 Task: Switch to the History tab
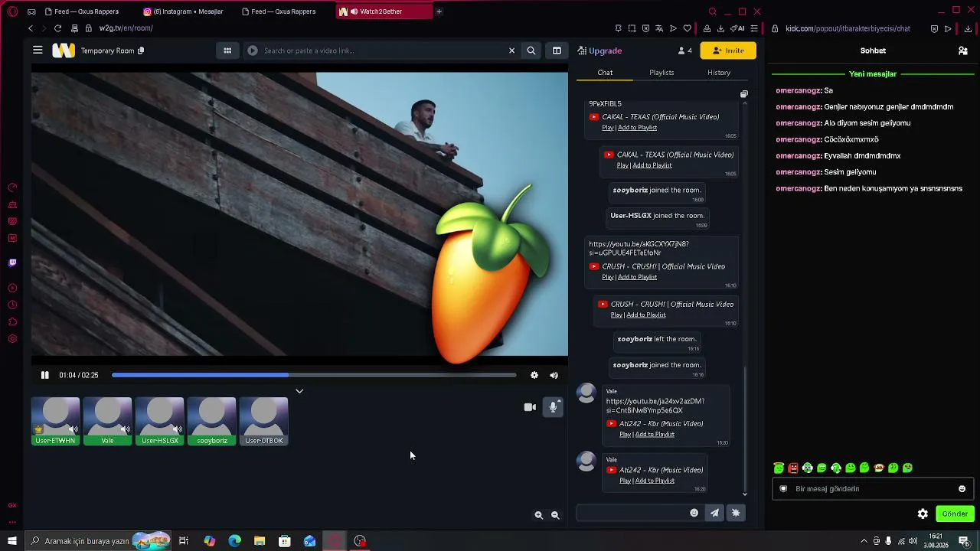coord(719,73)
